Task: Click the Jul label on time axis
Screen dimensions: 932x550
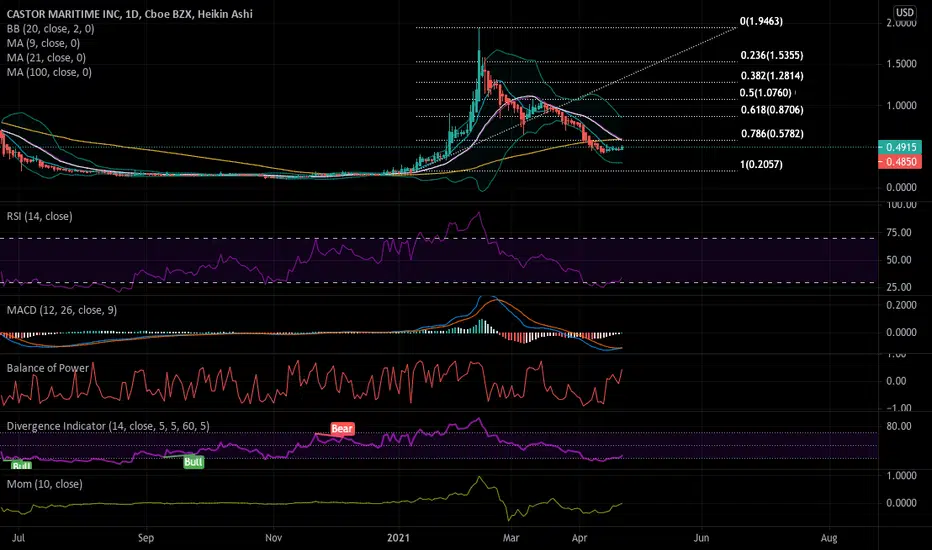Action: pos(18,538)
